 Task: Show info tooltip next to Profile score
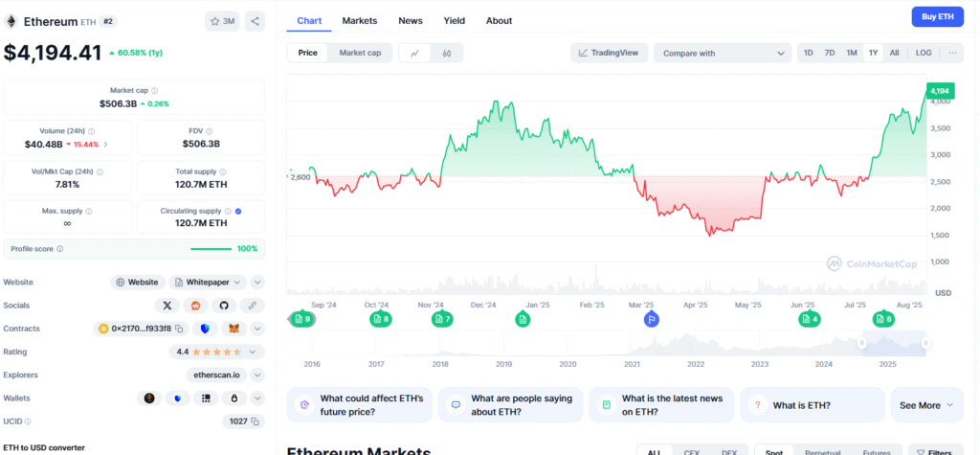(x=60, y=248)
